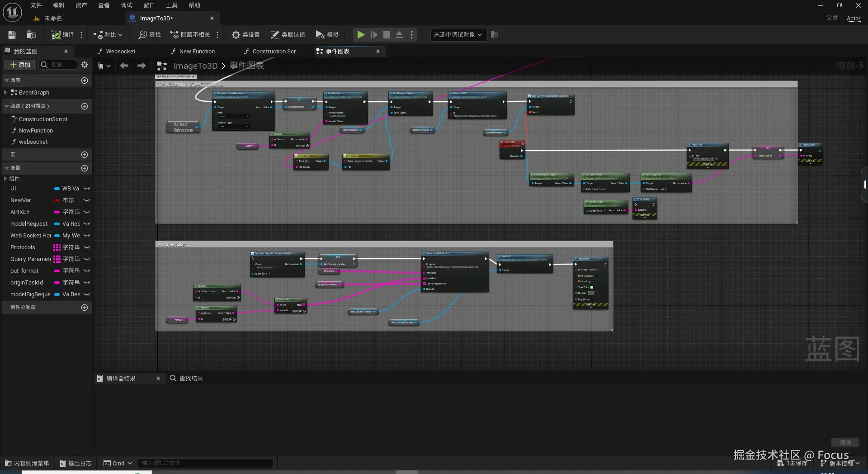The height and width of the screenshot is (474, 868).
Task: Add a new macro with plus icon
Action: 84,155
